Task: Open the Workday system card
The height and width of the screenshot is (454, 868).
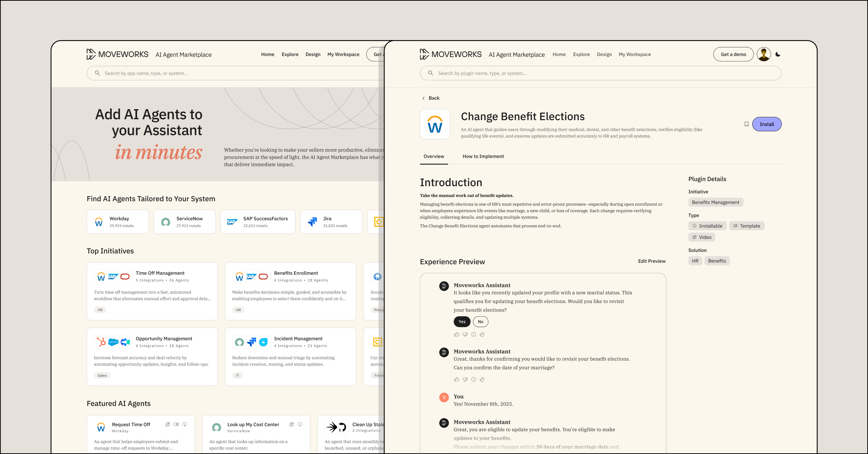Action: 118,222
